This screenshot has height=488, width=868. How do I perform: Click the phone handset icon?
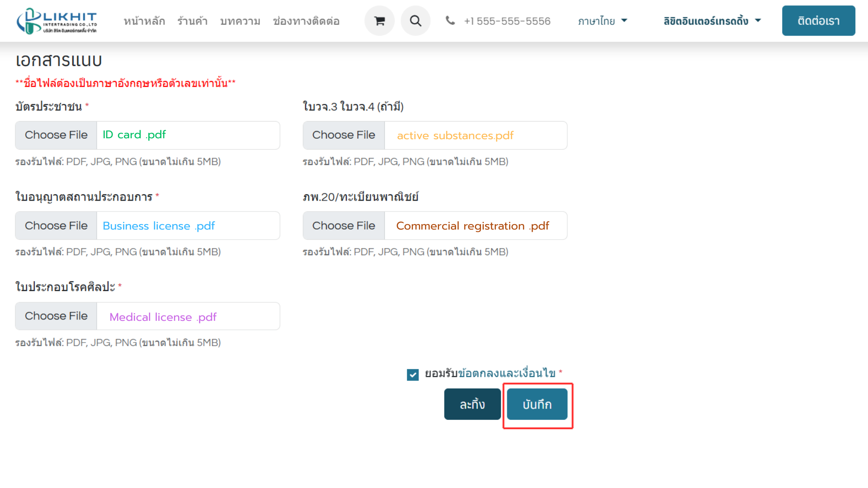[450, 20]
